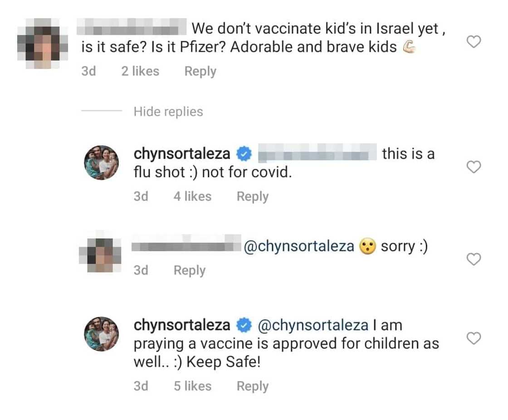The height and width of the screenshot is (420, 508).
Task: Like the 'this is a flu shot' reply
Action: click(474, 167)
